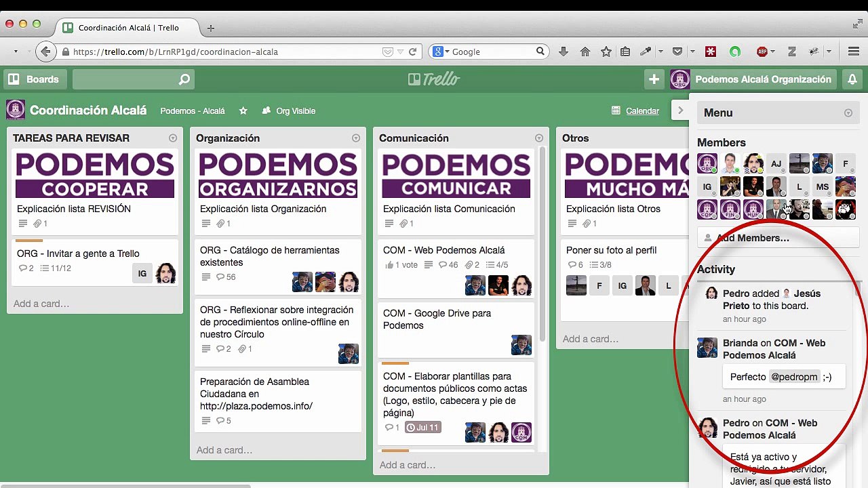Select the eyedropper color picker extension
Viewport: 868px width, 488px height.
[x=646, y=52]
